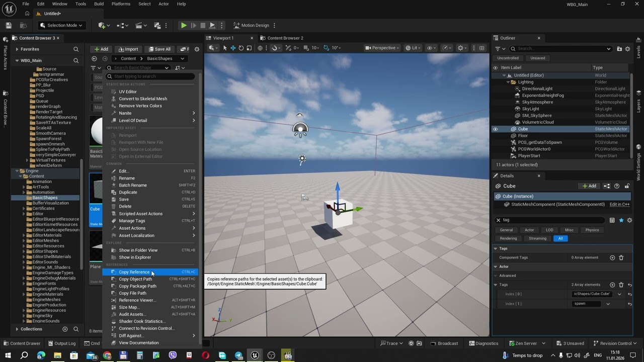Screen dimensions: 644x362
Task: Select the viewport Rotate tool
Action: click(x=241, y=48)
